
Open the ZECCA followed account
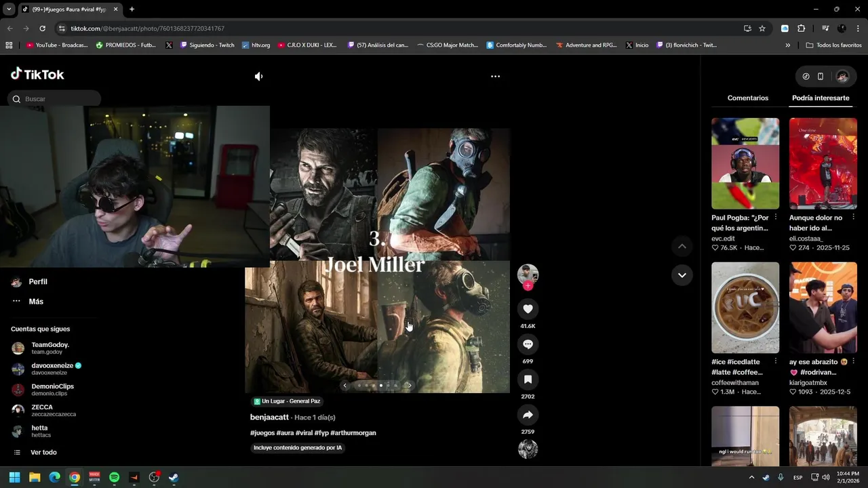click(43, 411)
